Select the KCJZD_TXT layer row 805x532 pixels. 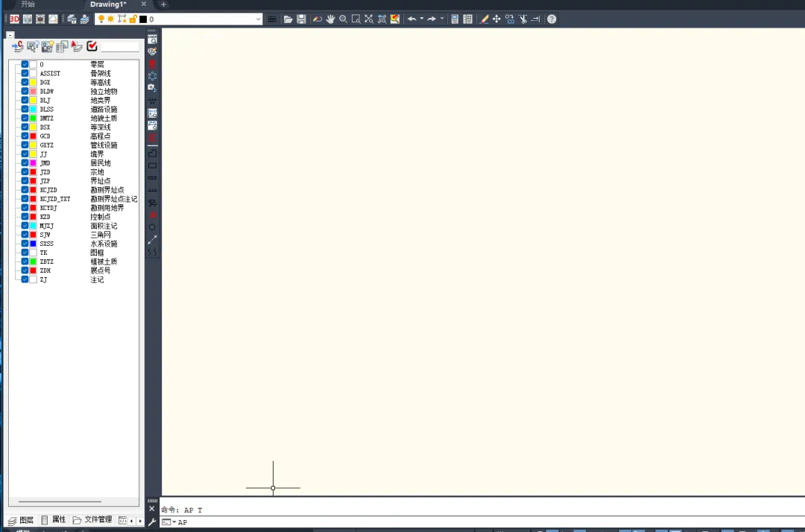78,199
